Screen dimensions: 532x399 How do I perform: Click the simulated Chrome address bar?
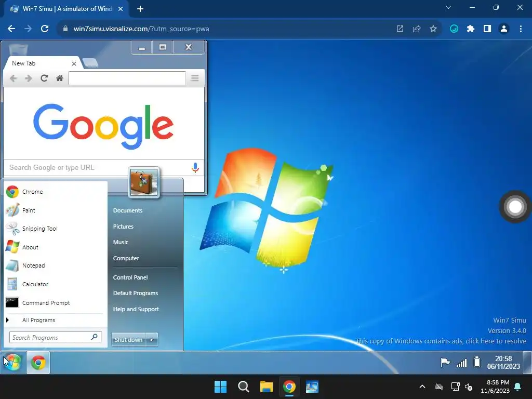click(x=127, y=78)
